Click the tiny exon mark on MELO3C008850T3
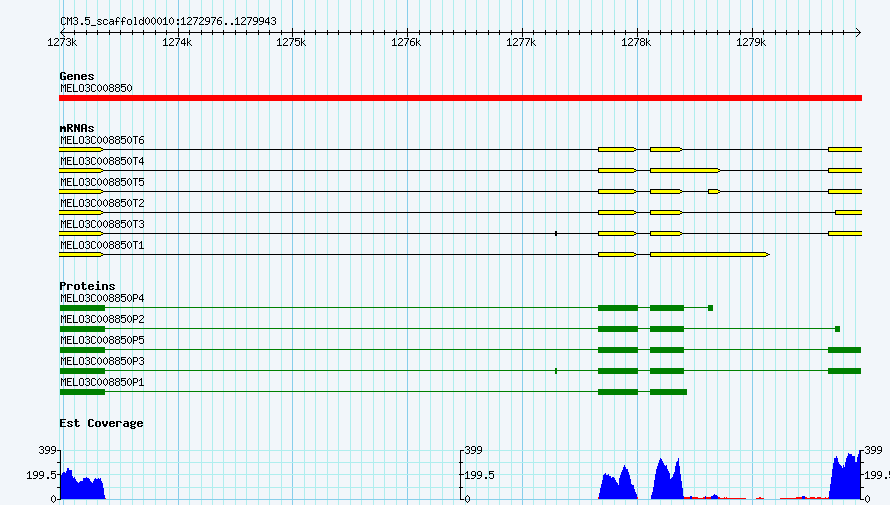Screen dimensions: 890x505 (x=556, y=234)
